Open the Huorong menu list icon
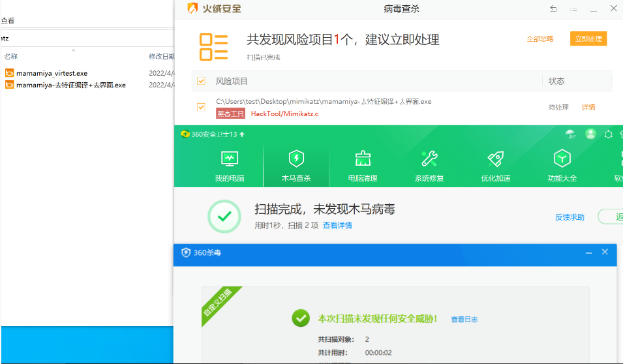 [573, 8]
